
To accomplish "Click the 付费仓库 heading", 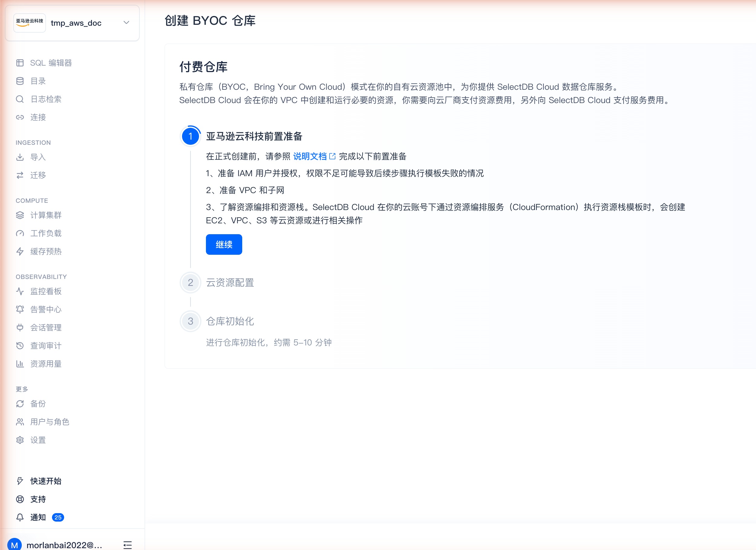I will 203,67.
